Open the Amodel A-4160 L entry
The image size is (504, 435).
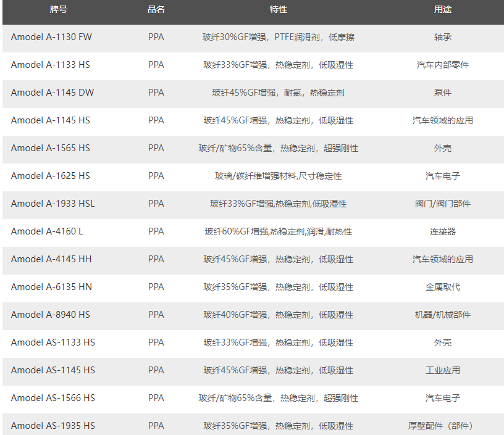(x=47, y=231)
